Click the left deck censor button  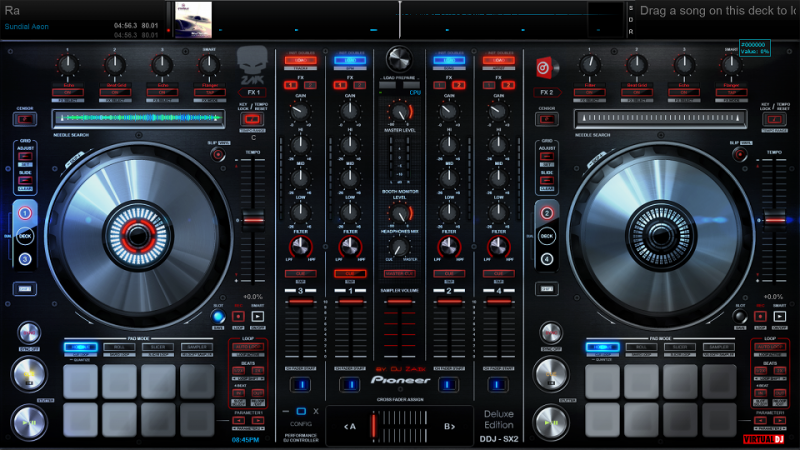click(24, 119)
